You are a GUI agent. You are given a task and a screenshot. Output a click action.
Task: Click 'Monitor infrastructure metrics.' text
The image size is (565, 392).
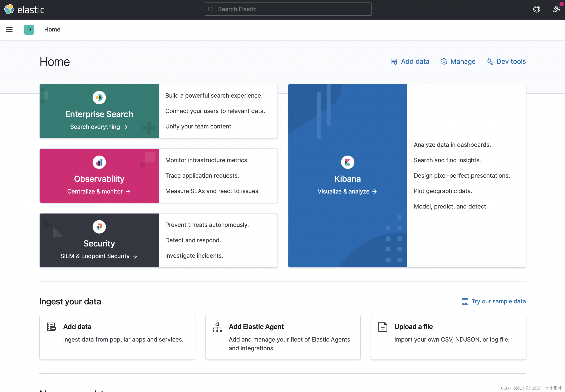click(207, 160)
